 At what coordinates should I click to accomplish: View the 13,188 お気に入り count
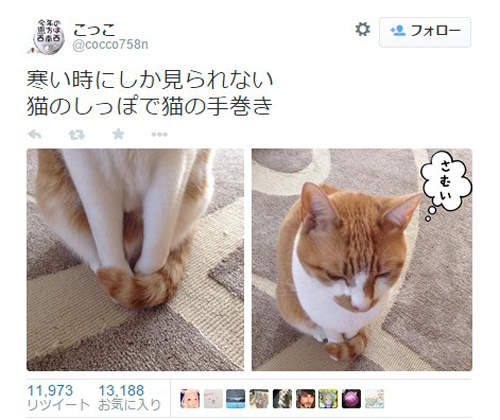(x=130, y=397)
